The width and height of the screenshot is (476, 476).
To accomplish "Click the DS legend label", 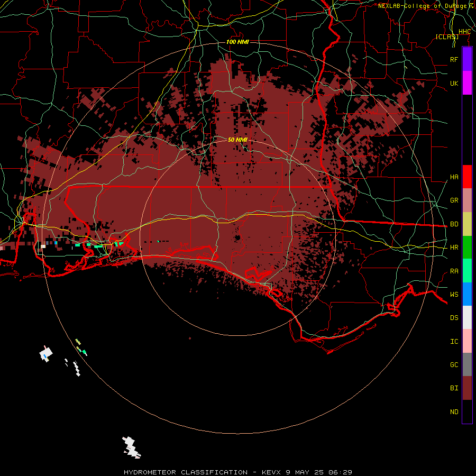I will 454,318.
